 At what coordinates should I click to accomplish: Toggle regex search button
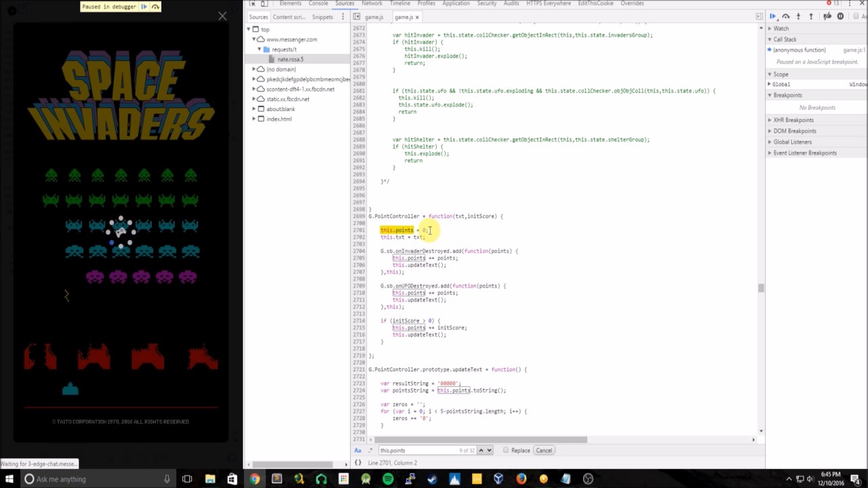point(371,450)
